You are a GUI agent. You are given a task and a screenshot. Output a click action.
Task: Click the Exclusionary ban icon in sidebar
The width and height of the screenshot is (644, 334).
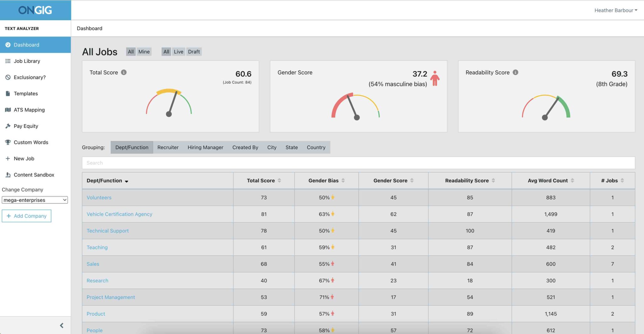coord(8,77)
